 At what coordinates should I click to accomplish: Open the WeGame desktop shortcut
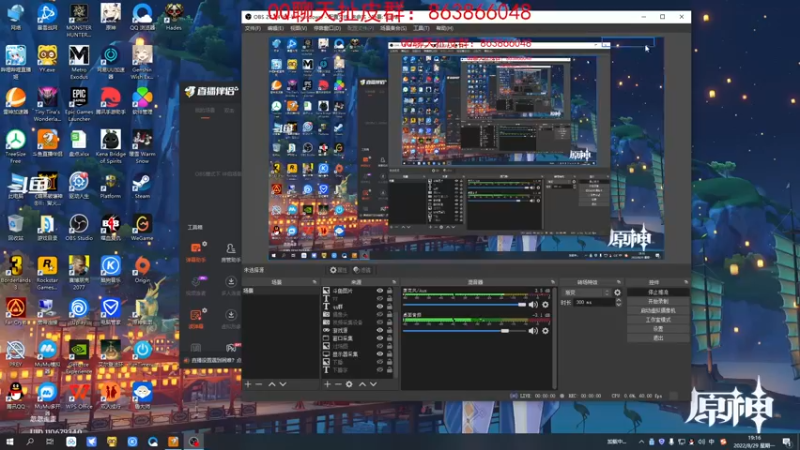pyautogui.click(x=142, y=228)
